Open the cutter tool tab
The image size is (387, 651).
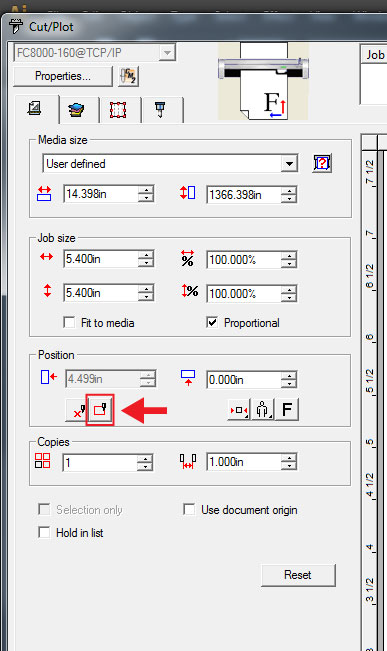[160, 110]
